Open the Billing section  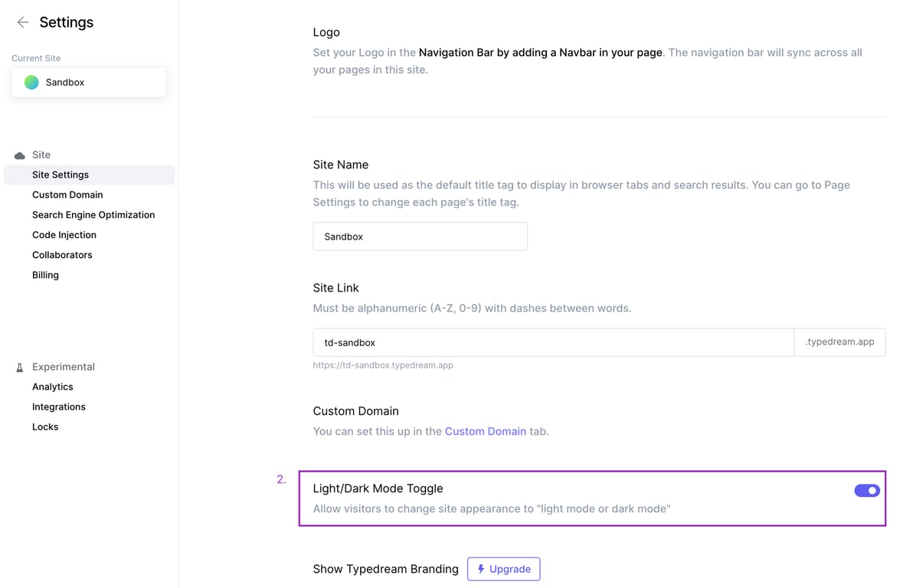pyautogui.click(x=45, y=275)
